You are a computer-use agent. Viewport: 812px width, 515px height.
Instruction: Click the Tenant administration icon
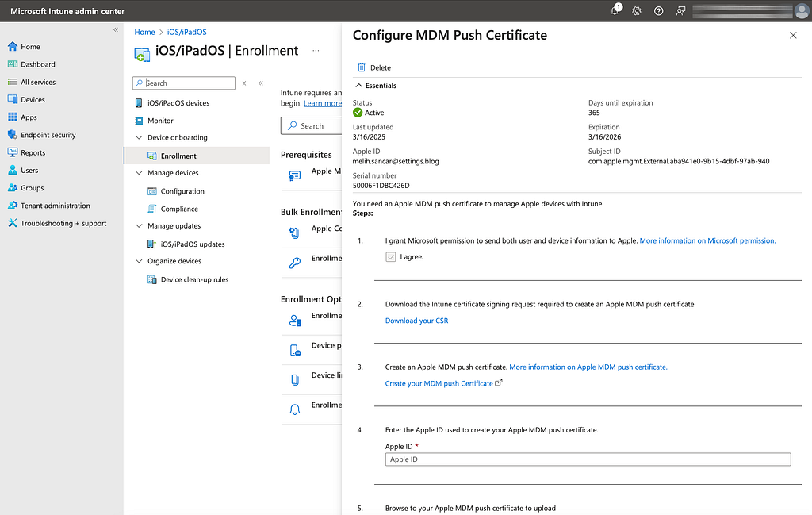[x=13, y=206]
